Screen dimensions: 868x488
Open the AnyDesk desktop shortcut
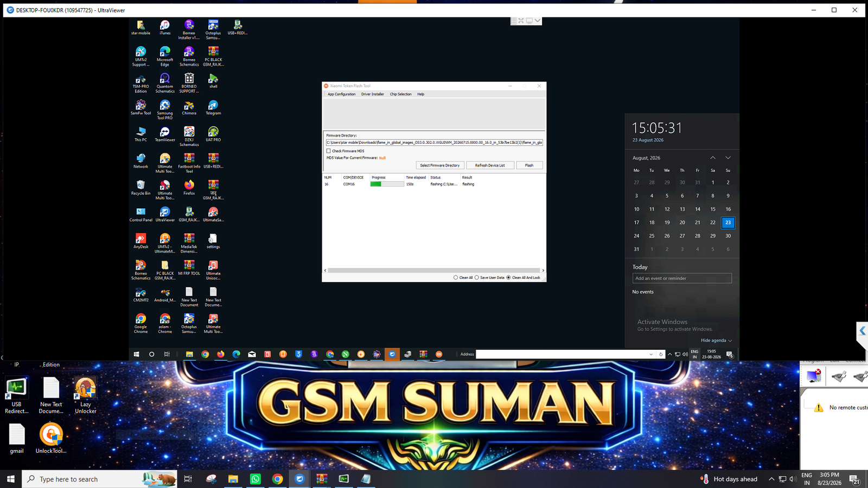point(141,241)
